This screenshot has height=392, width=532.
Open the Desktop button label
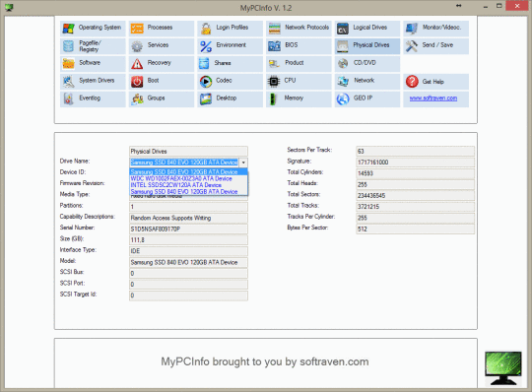pos(227,98)
